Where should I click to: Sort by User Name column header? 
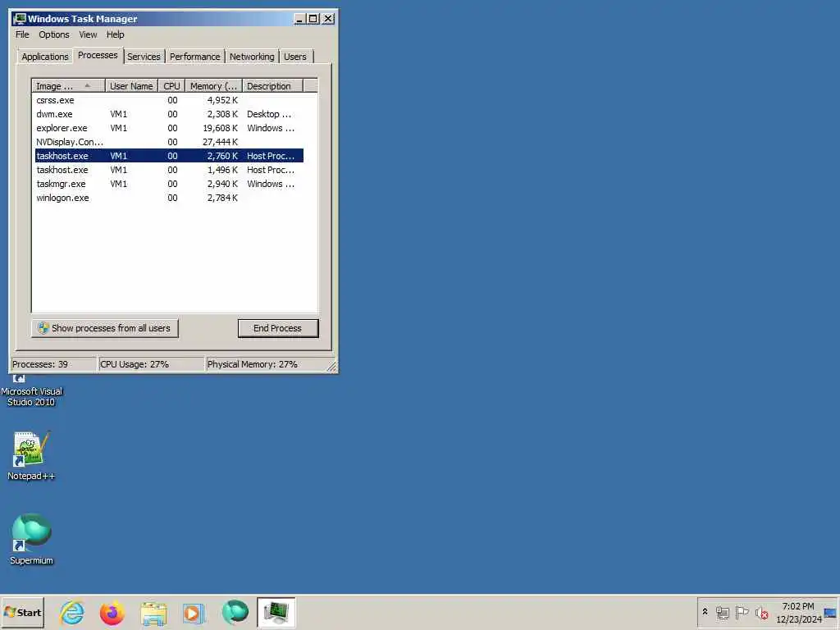tap(131, 85)
